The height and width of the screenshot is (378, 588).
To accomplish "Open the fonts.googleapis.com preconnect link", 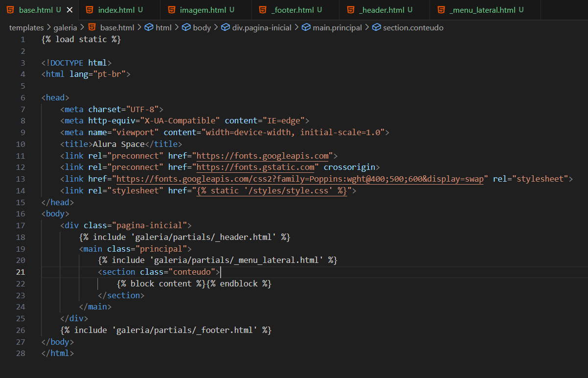I will coord(262,156).
